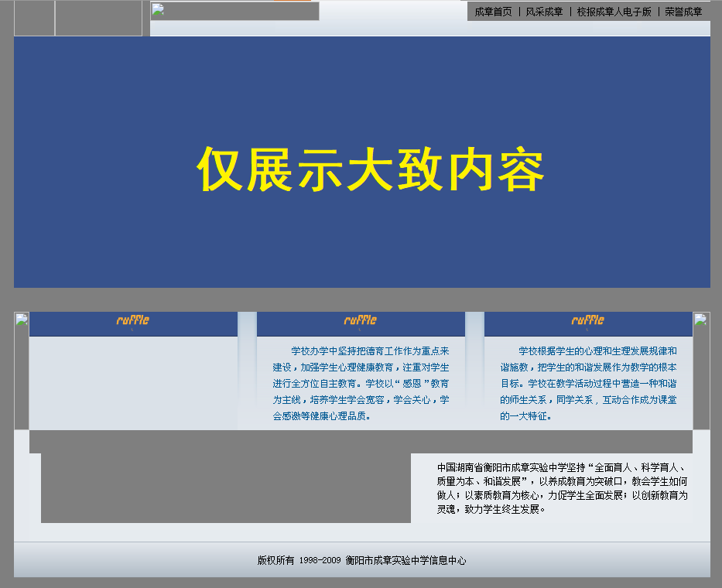Click the gray placeholder box beside school motto
Image resolution: width=722 pixels, height=588 pixels.
[225, 487]
